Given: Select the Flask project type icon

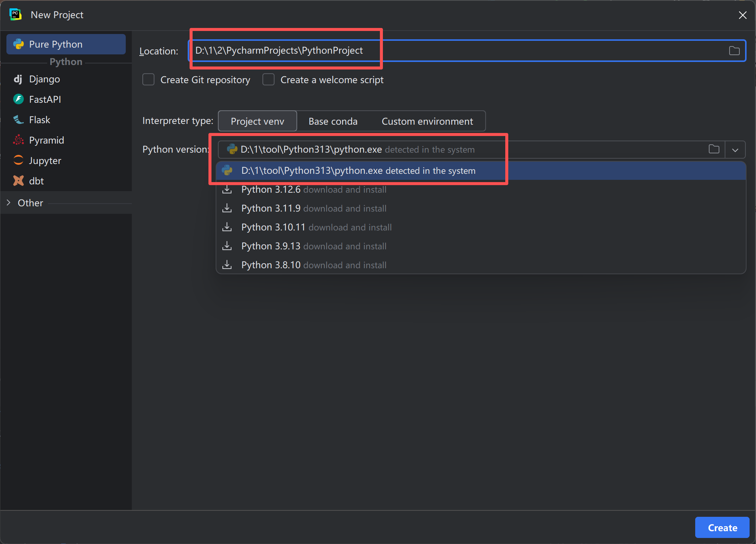Looking at the screenshot, I should (x=18, y=119).
